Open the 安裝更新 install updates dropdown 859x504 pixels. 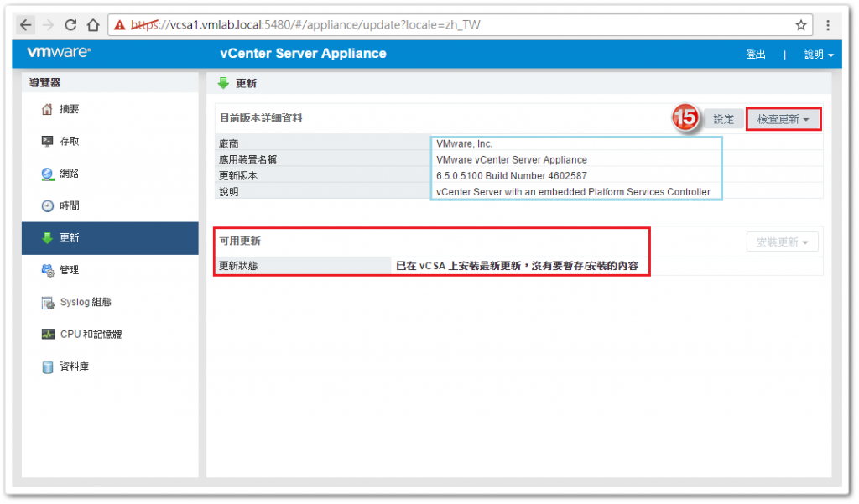(783, 242)
